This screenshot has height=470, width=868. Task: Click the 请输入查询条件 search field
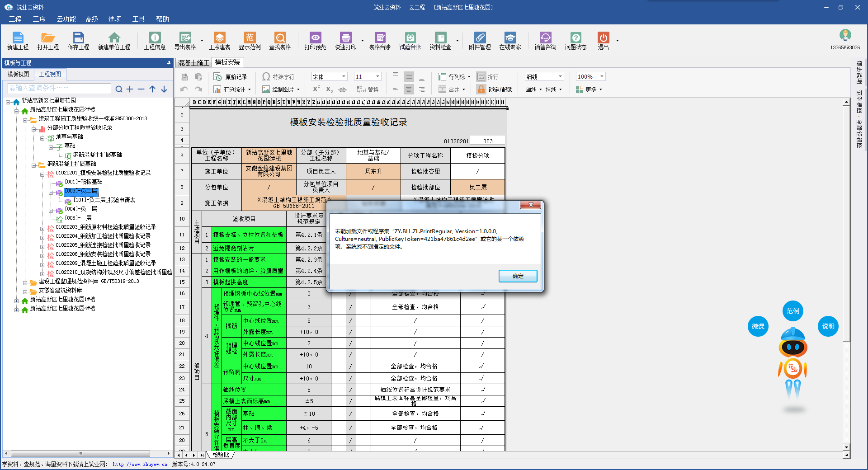pos(59,88)
